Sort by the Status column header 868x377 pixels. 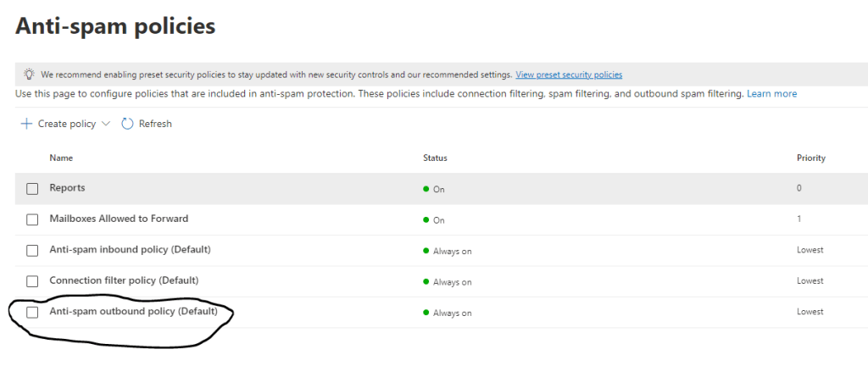pyautogui.click(x=435, y=158)
